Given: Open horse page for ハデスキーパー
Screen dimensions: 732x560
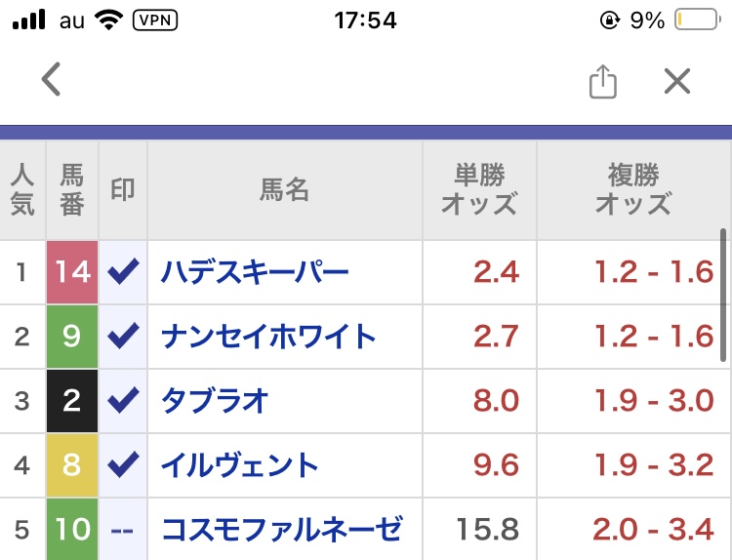Looking at the screenshot, I should (x=255, y=272).
